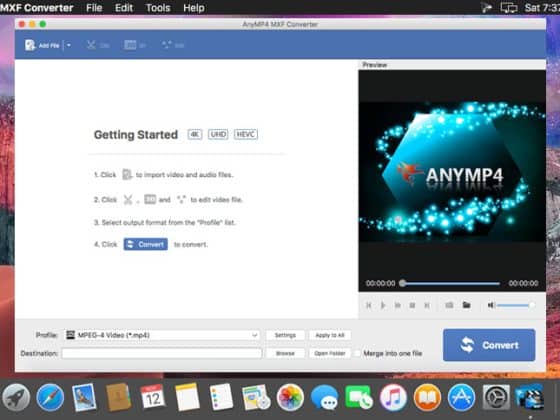Click the display mirroring menu bar icon

tap(508, 8)
